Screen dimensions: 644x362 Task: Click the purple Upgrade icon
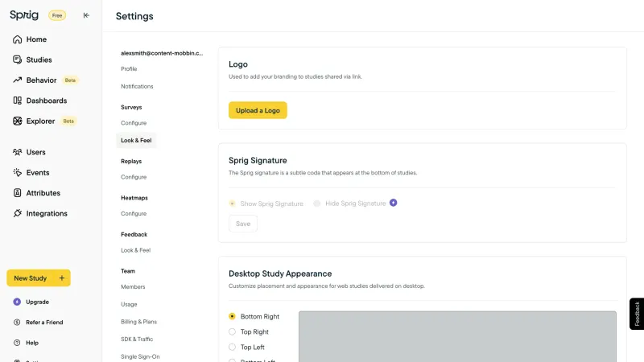pos(17,302)
